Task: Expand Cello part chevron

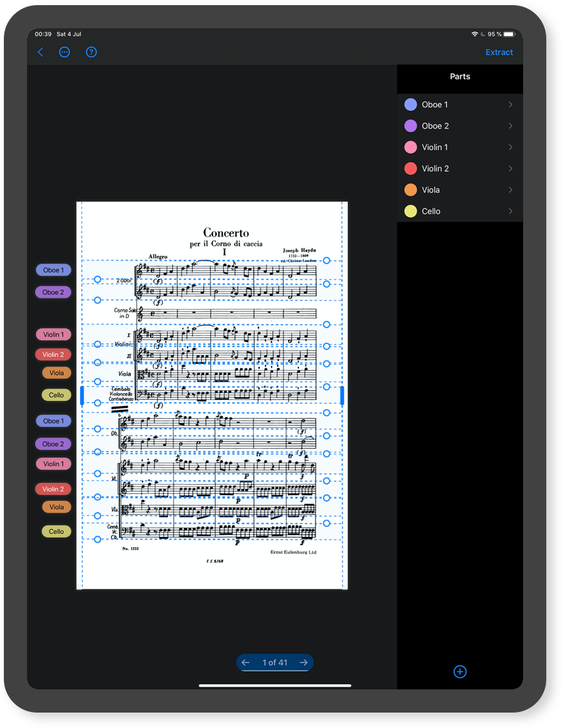Action: (x=510, y=211)
